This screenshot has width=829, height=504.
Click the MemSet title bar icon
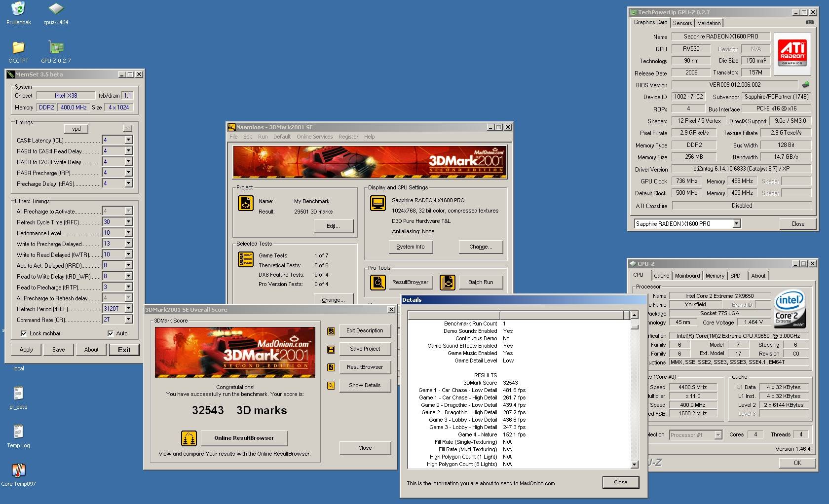[x=10, y=74]
